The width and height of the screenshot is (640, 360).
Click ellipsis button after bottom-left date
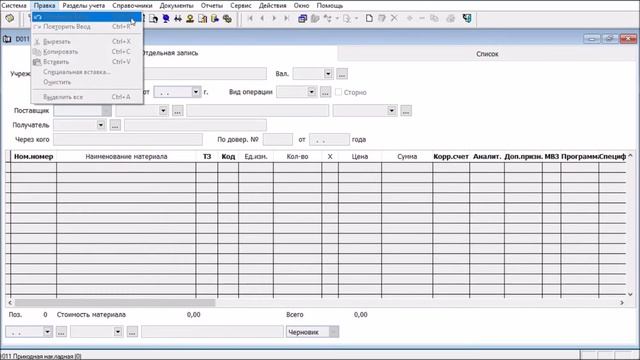tap(61, 332)
